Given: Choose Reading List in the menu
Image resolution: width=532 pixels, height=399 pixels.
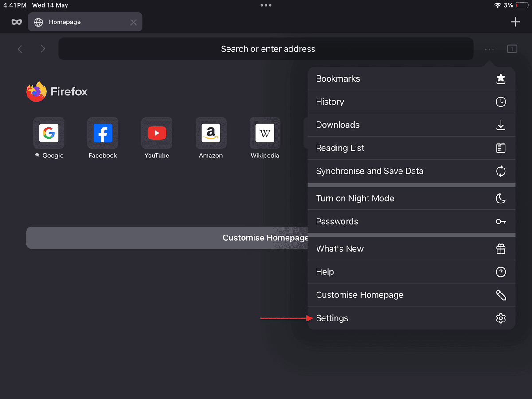Looking at the screenshot, I should tap(411, 148).
